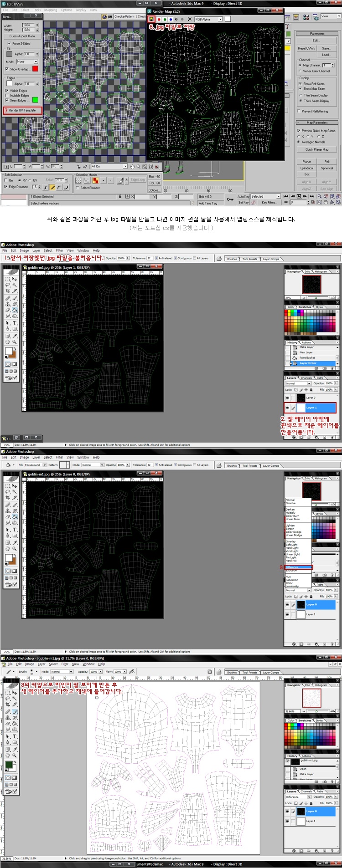
Task: Open RGB Alpha dropdown in Render Map window
Action: tap(208, 19)
